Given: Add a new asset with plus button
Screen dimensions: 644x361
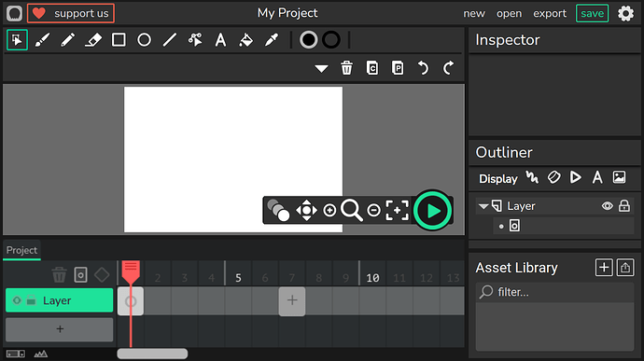Looking at the screenshot, I should (x=604, y=268).
